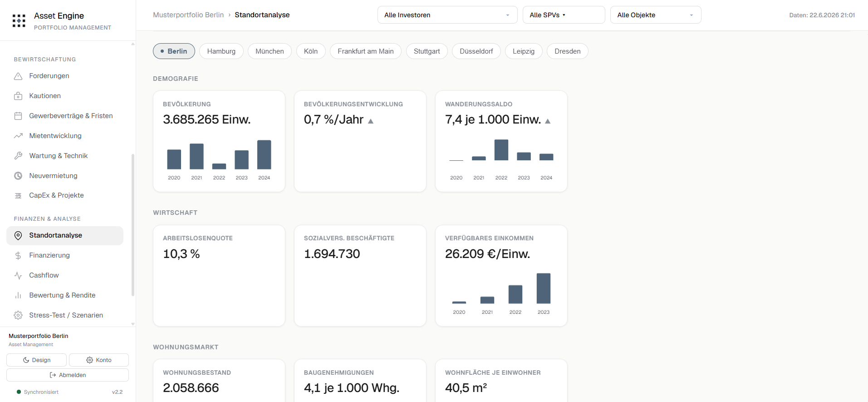Screen dimensions: 868x402
Task: Click the Bewertung & Rendite bar chart icon
Action: (18, 295)
